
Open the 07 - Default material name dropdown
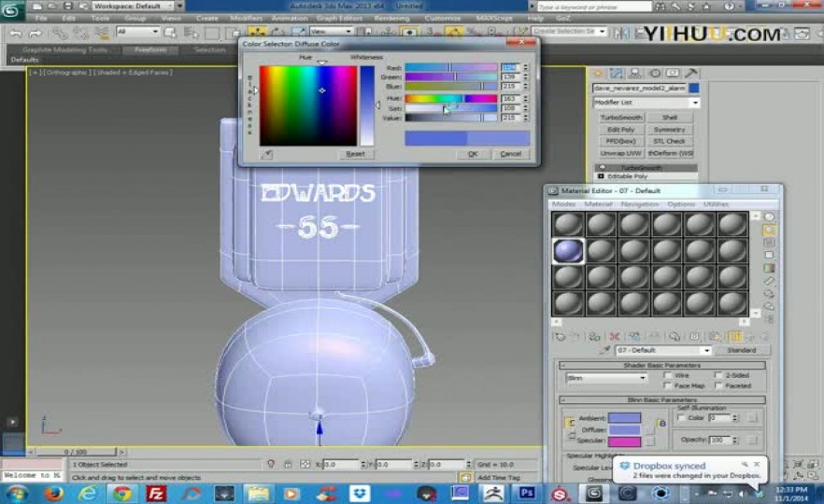point(663,350)
